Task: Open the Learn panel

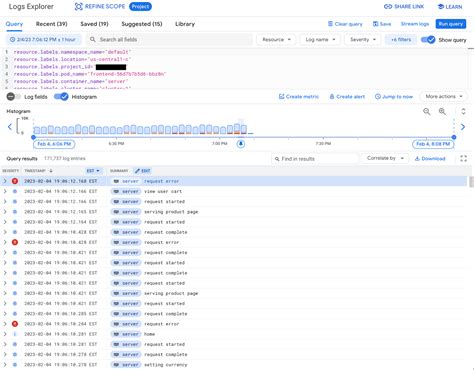Action: pyautogui.click(x=450, y=7)
